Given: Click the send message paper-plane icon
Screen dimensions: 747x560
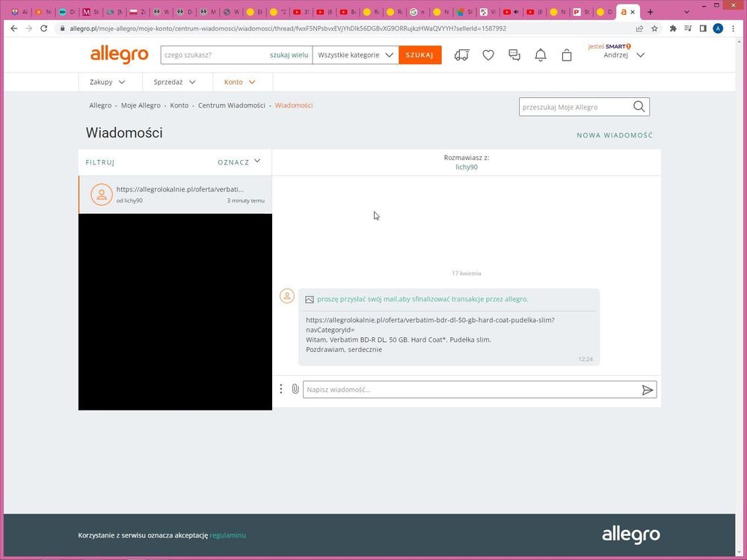Looking at the screenshot, I should point(647,390).
